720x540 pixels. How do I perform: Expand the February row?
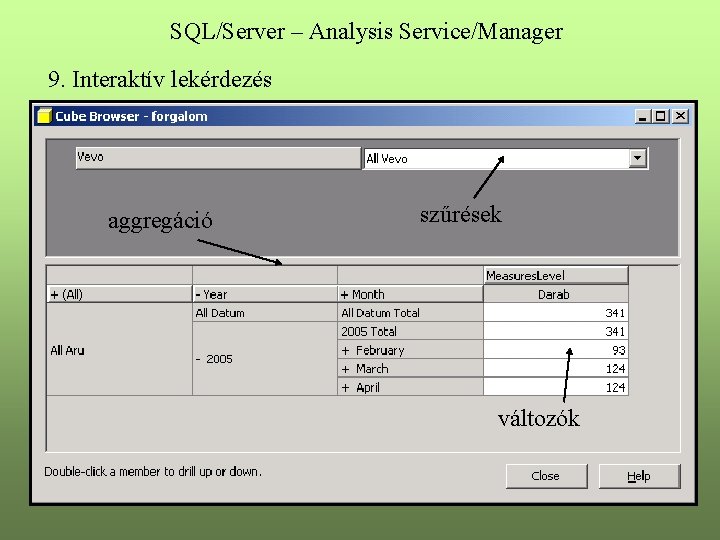coord(345,351)
